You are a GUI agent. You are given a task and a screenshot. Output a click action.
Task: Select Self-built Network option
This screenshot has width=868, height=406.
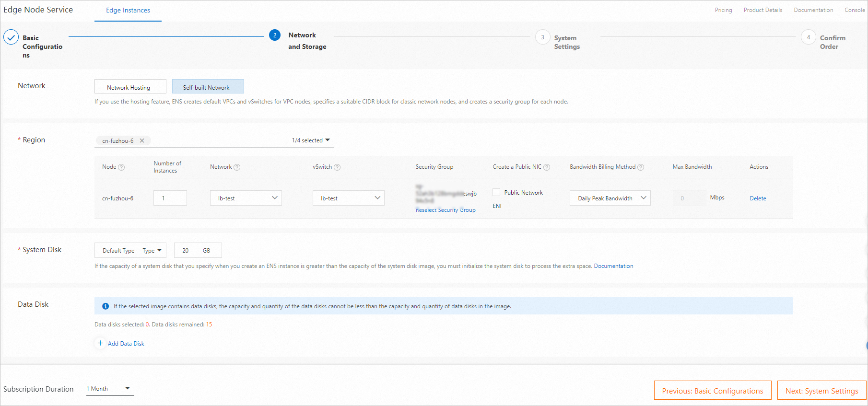coord(208,87)
